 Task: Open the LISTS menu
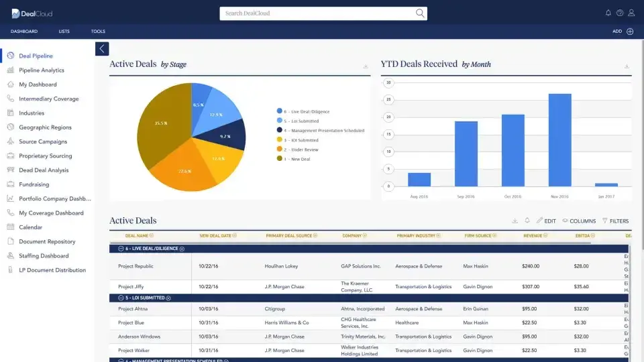point(64,32)
